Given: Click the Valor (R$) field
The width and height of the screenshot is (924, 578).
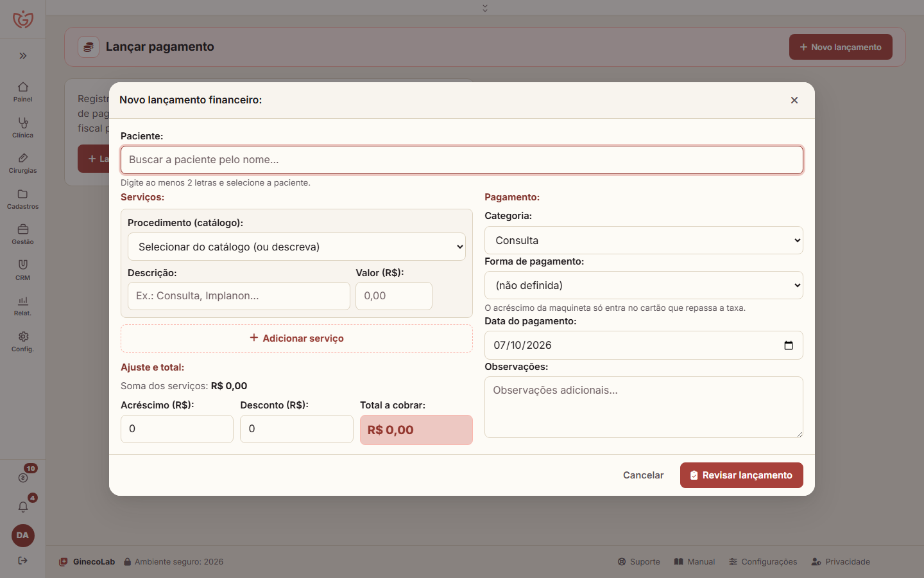Looking at the screenshot, I should pyautogui.click(x=394, y=296).
